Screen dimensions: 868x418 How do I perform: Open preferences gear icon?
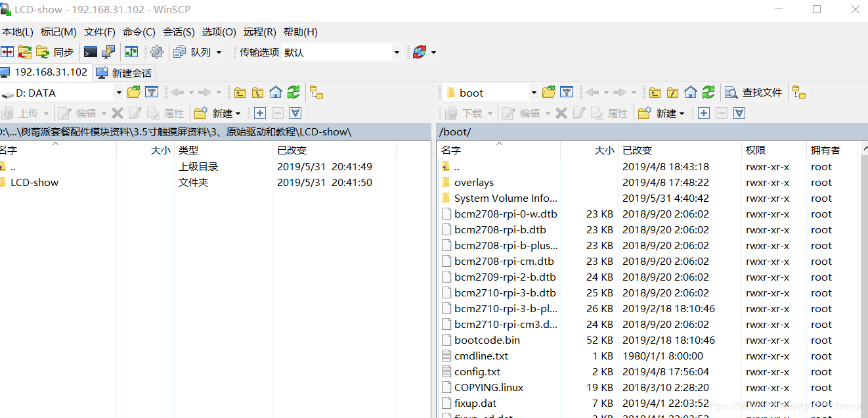pos(157,52)
